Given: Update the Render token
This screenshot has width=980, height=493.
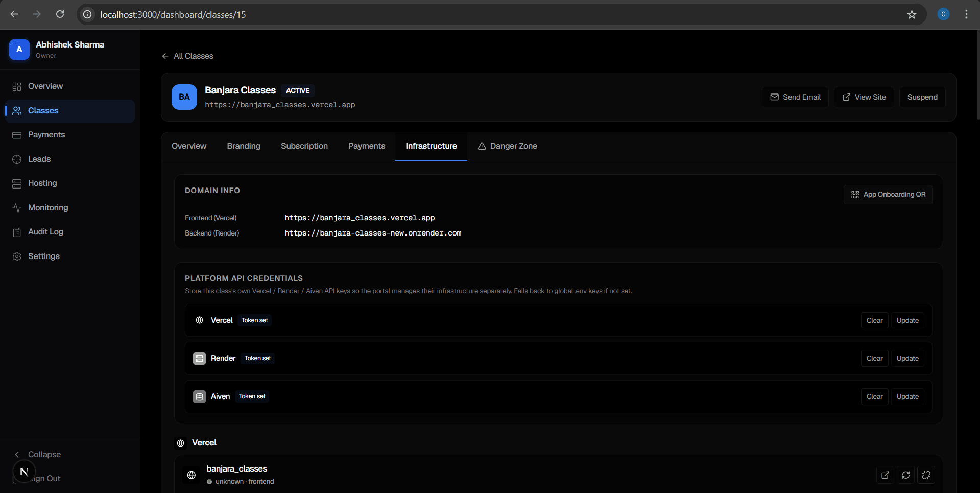Looking at the screenshot, I should pos(907,359).
